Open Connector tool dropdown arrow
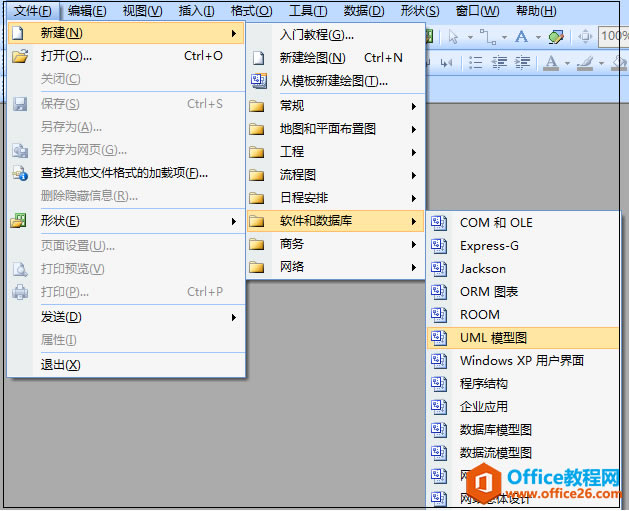 click(x=504, y=37)
